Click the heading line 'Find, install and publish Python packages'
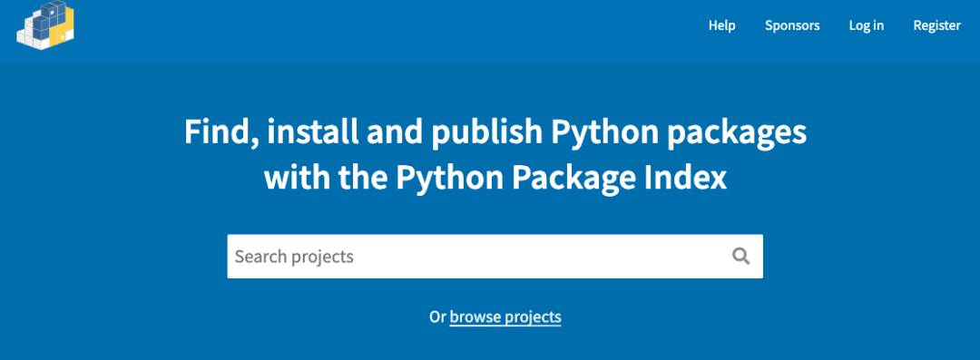 pos(495,134)
